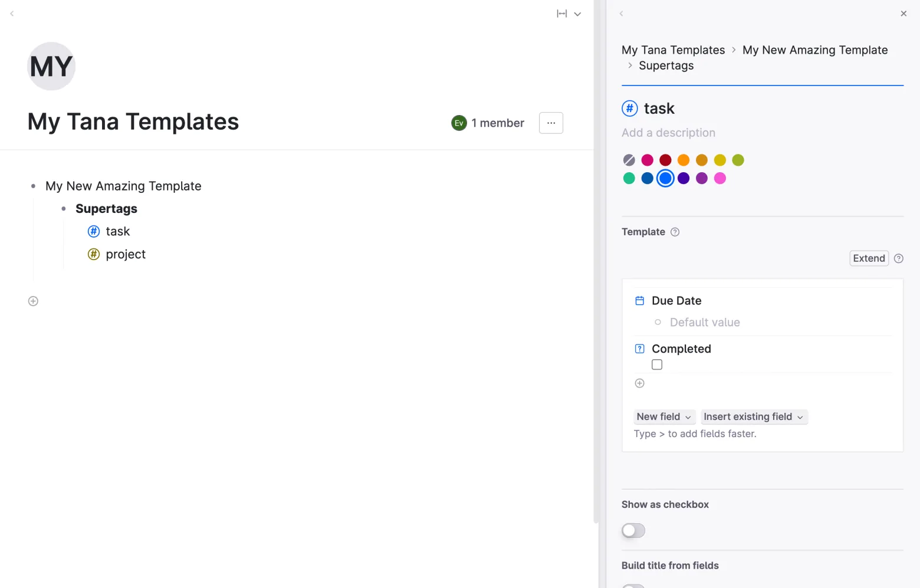Open the panel width dropdown chevron

tap(578, 14)
